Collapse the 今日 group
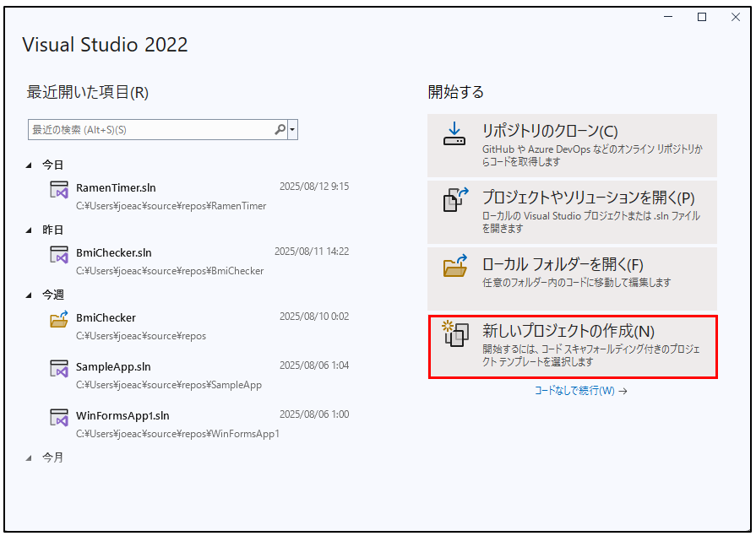The width and height of the screenshot is (756, 536). (30, 165)
